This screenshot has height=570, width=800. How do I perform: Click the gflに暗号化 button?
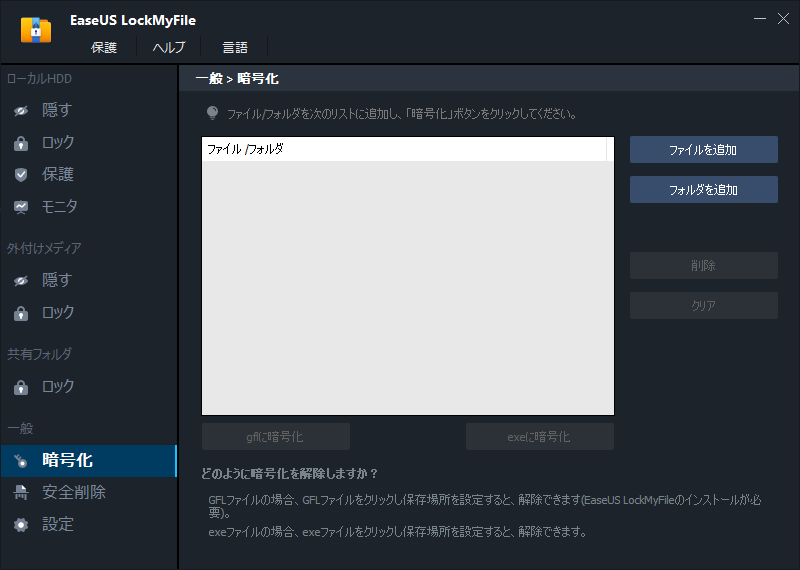276,437
